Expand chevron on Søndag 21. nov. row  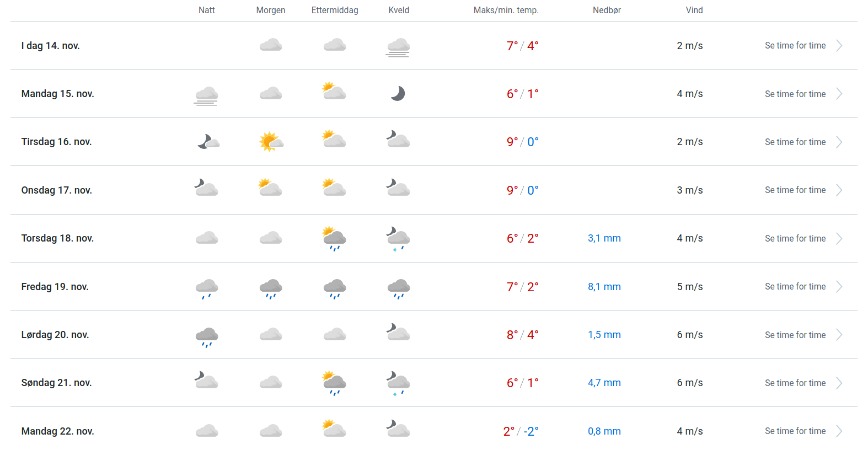tap(839, 383)
